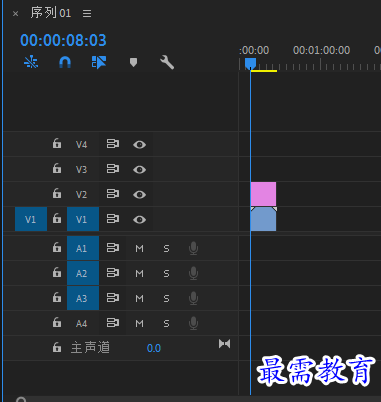Enable voice-over record on track A1
Screen dimensions: 381x402
193,248
